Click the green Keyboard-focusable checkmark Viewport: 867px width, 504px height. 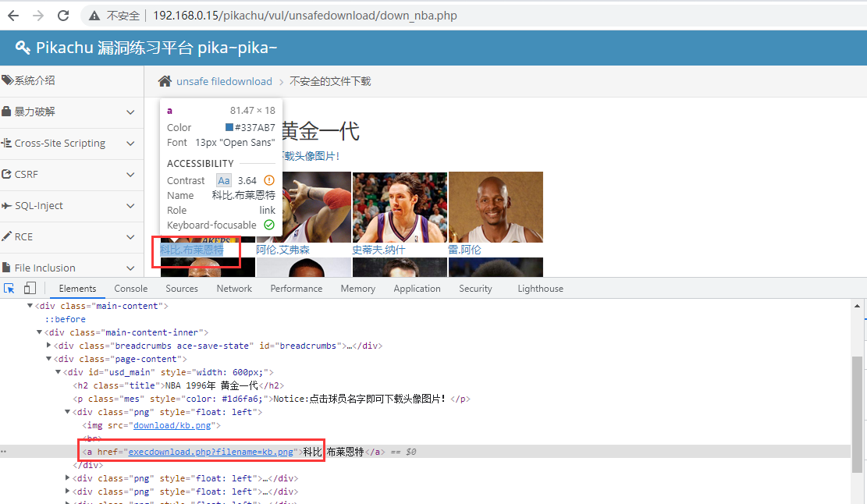pyautogui.click(x=269, y=225)
